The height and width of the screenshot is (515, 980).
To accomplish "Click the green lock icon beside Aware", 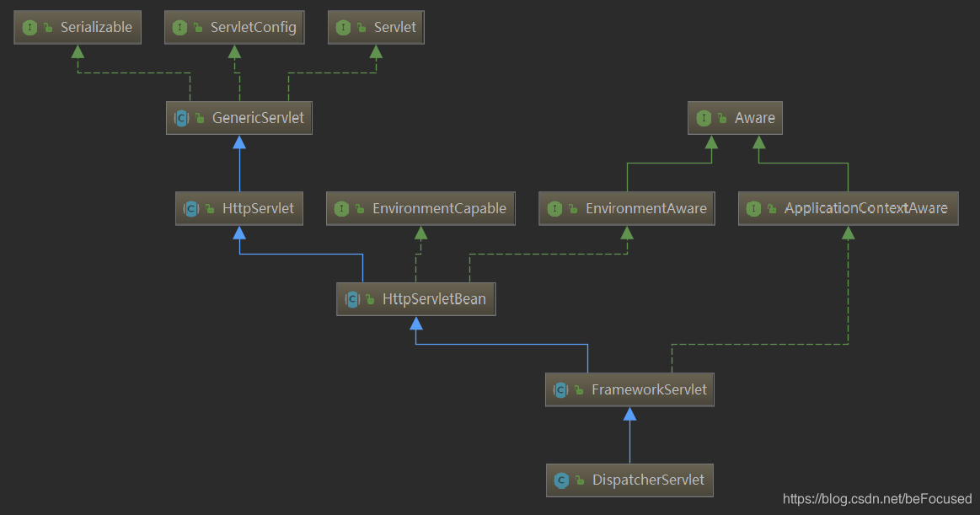I will tap(722, 118).
